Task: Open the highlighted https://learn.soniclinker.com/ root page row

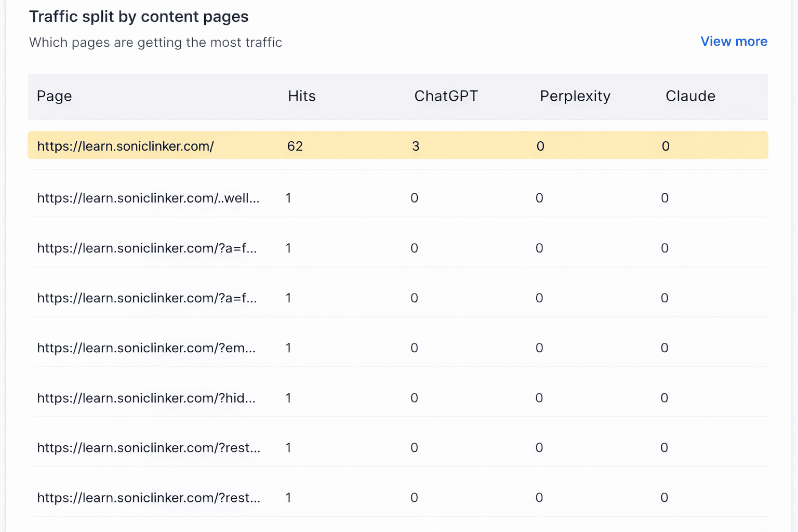Action: (x=126, y=146)
